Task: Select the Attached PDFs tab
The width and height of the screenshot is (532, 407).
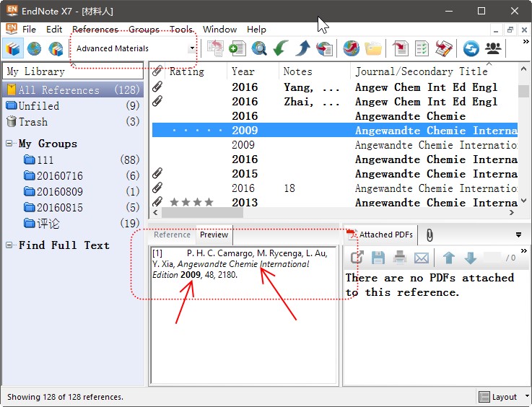Action: coord(385,235)
